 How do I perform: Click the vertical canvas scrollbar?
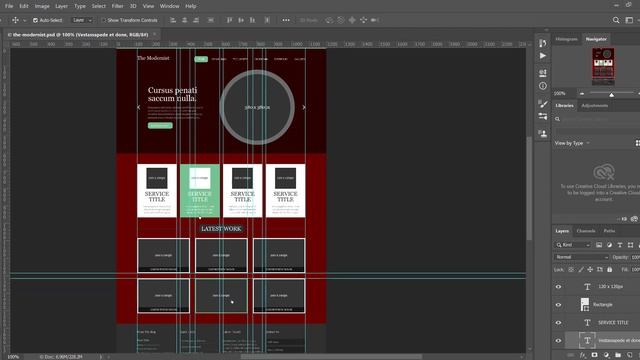pyautogui.click(x=529, y=189)
